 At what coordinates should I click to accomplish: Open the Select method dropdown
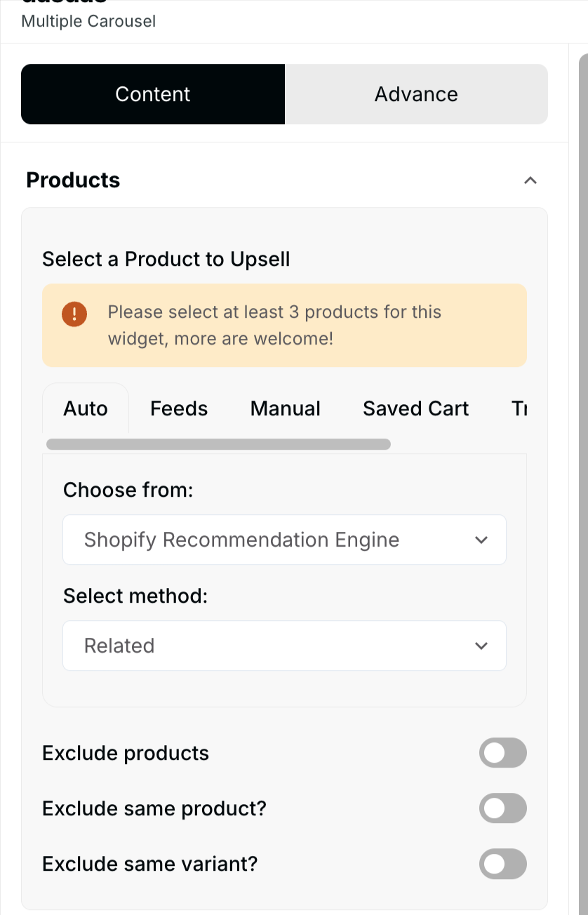[284, 646]
